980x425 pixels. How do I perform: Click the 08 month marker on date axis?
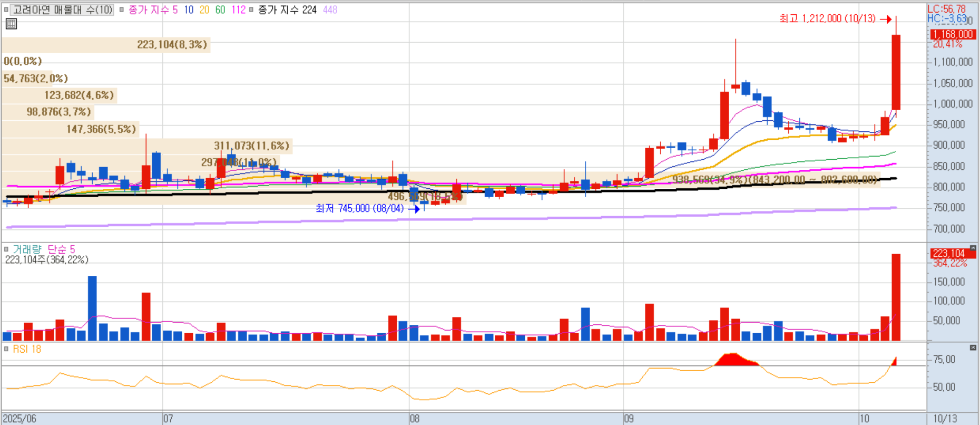click(415, 419)
